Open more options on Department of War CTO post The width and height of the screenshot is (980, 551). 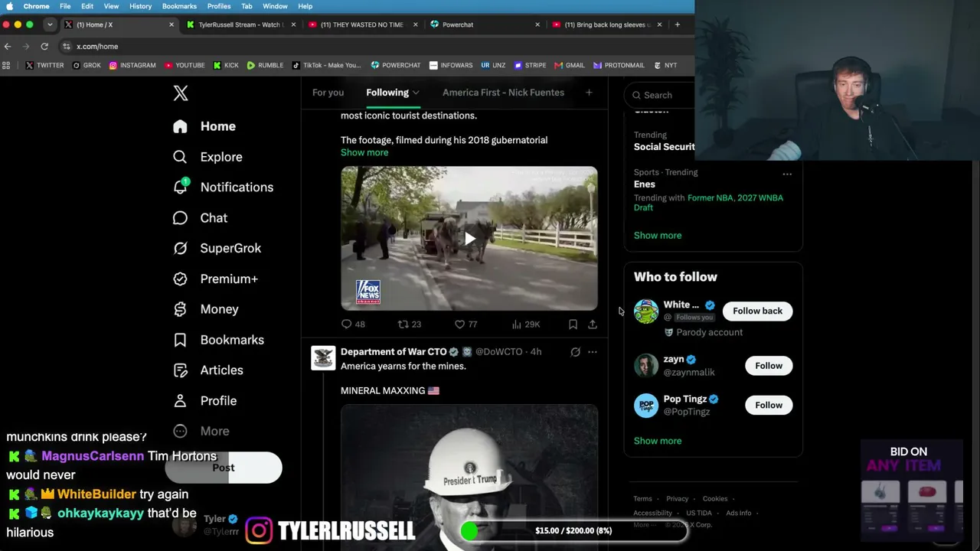(x=593, y=352)
